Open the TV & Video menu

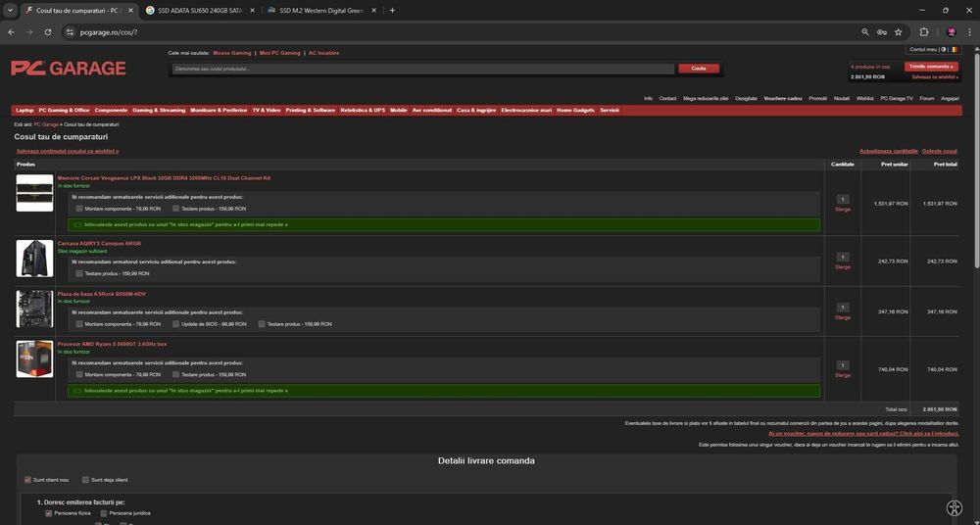(x=267, y=110)
